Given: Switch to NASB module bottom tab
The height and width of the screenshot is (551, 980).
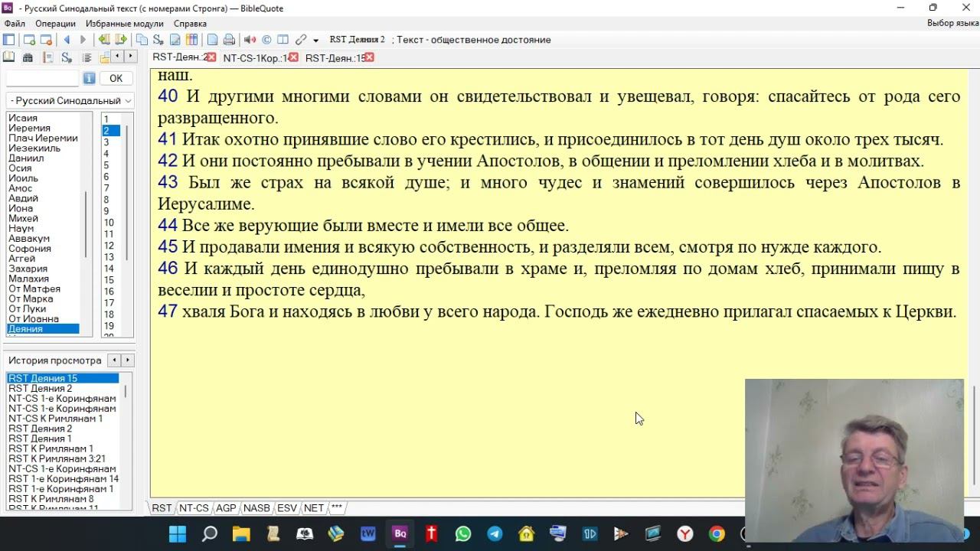Looking at the screenshot, I should (257, 507).
